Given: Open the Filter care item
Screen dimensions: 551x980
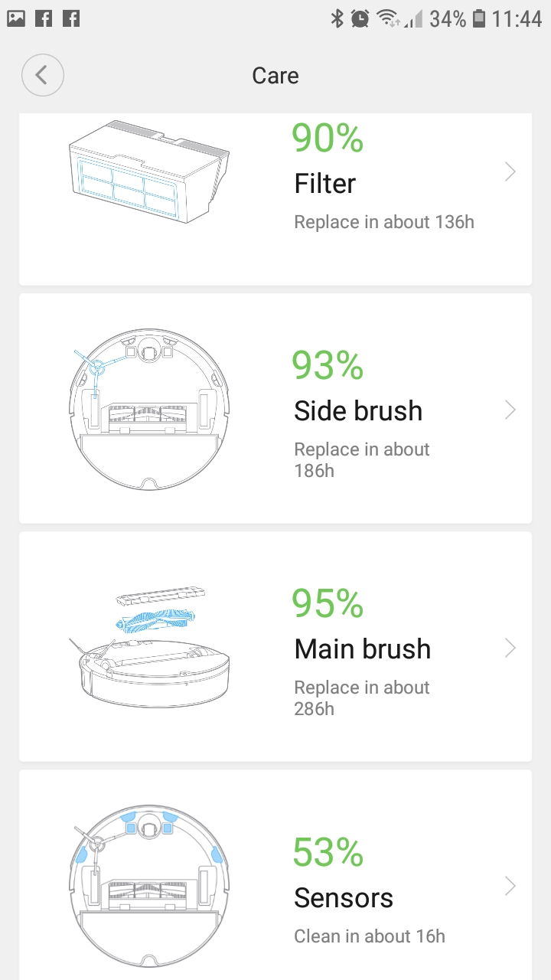Looking at the screenshot, I should point(325,184).
